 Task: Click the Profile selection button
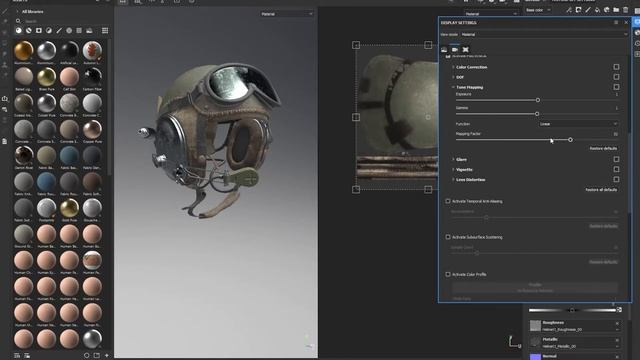point(535,287)
